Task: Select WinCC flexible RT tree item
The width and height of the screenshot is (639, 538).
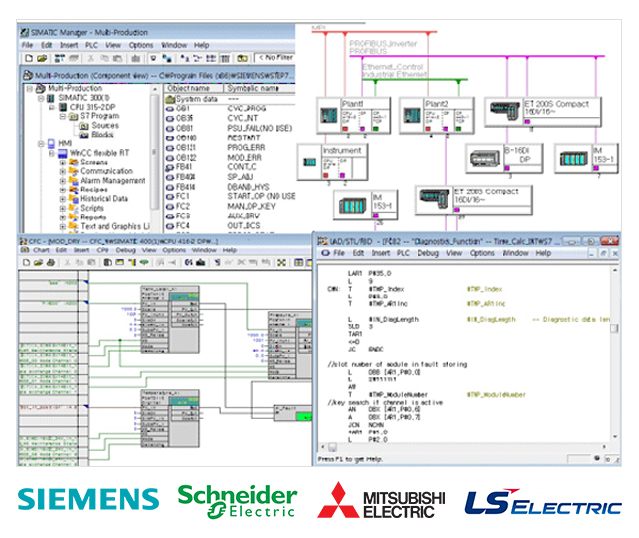Action: click(x=99, y=153)
